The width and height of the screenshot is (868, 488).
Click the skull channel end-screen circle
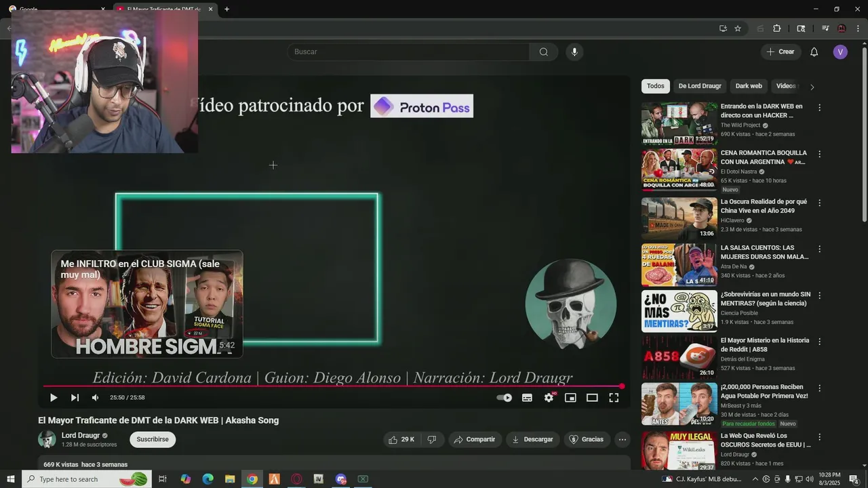click(x=571, y=304)
